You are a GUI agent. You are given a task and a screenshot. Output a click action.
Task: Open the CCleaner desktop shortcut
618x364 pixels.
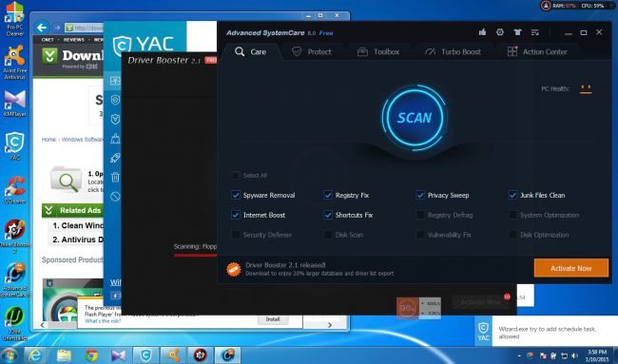15,189
